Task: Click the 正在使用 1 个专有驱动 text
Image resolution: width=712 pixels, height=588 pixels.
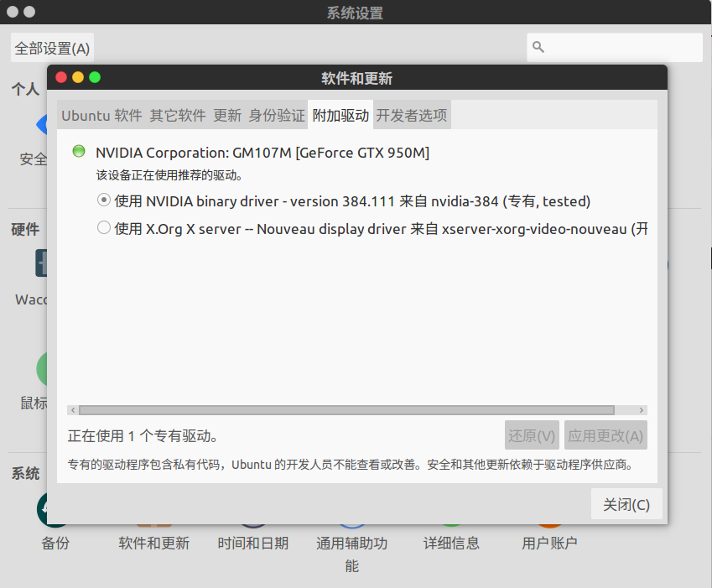Action: tap(143, 436)
